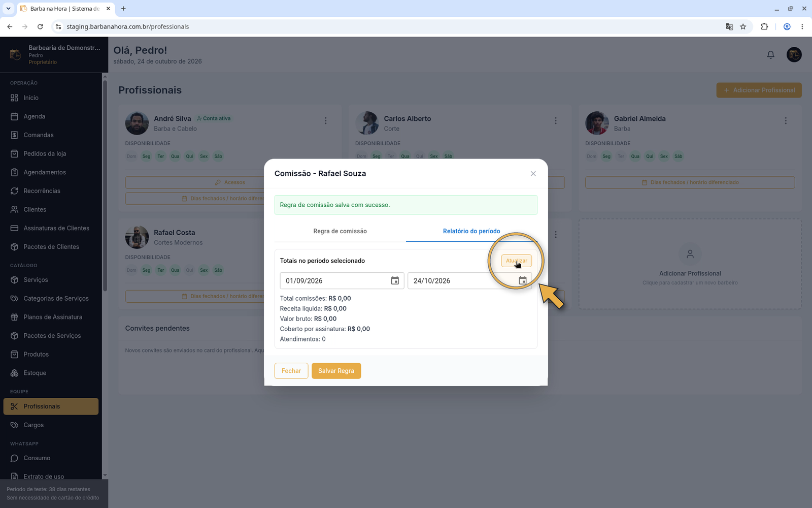
Task: Click the start date field 01/09/2026
Action: [x=342, y=280]
